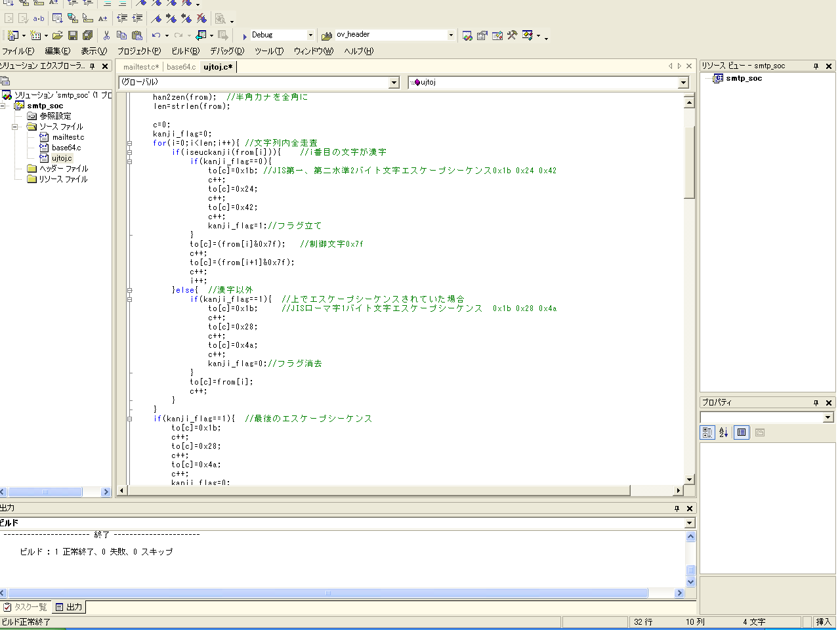This screenshot has height=630, width=840.
Task: Collapse the }else{ outlining block
Action: point(130,290)
